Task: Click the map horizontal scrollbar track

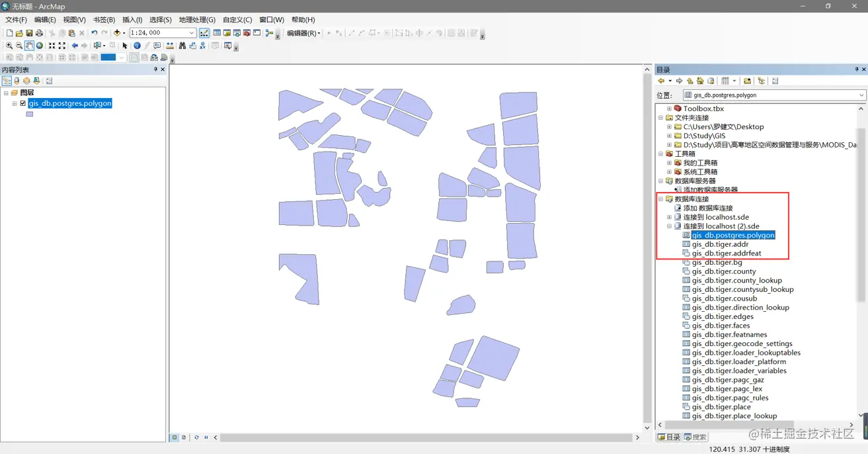Action: coord(426,437)
